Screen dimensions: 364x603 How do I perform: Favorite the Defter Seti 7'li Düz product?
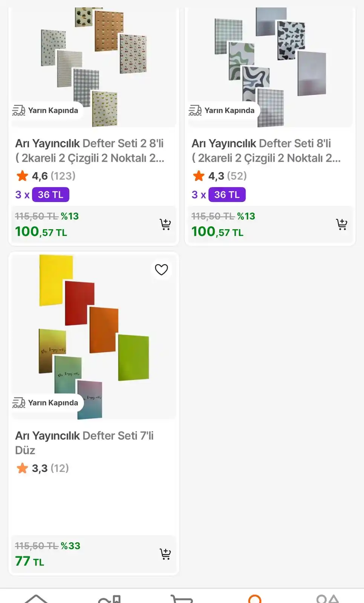(x=161, y=270)
